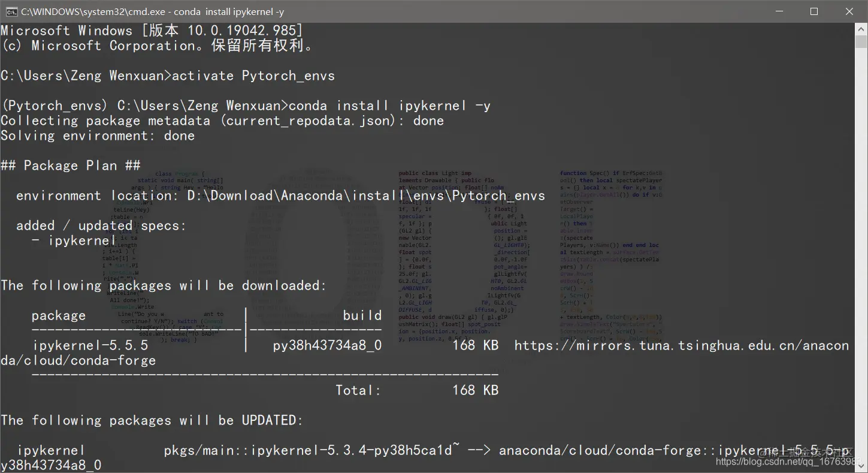The image size is (868, 473).
Task: Click the Microsoft Corporation copyright line
Action: point(157,46)
